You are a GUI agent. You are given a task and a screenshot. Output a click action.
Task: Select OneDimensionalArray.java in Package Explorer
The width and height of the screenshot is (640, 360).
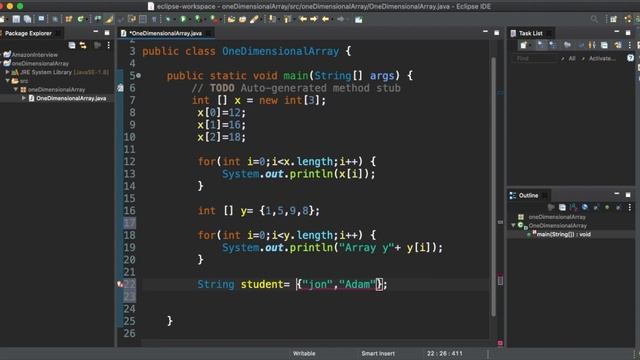71,98
